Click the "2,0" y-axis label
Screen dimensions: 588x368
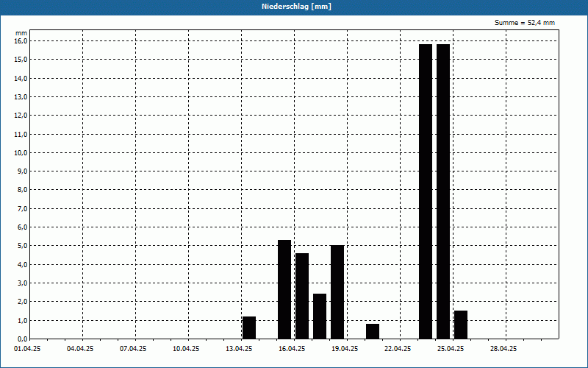pyautogui.click(x=23, y=302)
